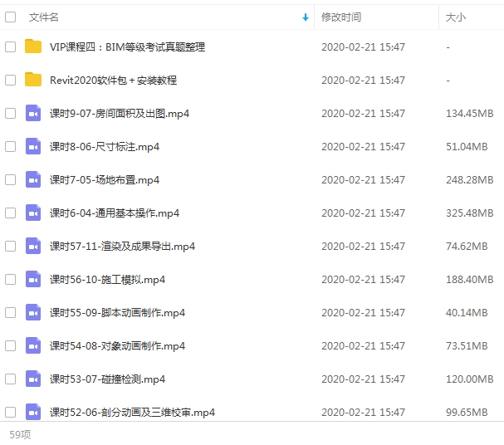Click size value 325.48MB
The height and width of the screenshot is (445, 504).
coord(470,213)
